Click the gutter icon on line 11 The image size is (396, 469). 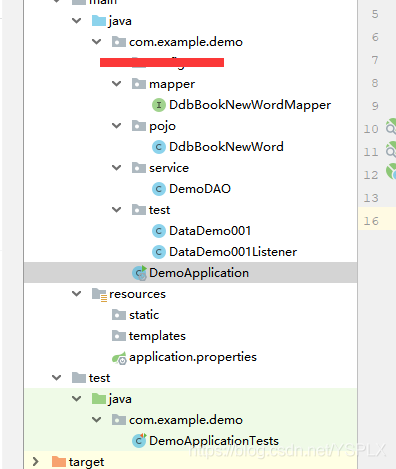tap(391, 149)
